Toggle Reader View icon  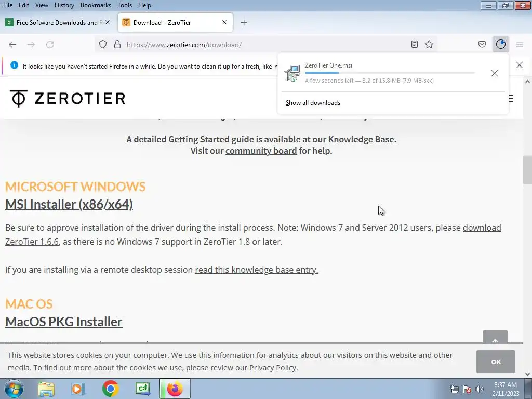point(414,44)
